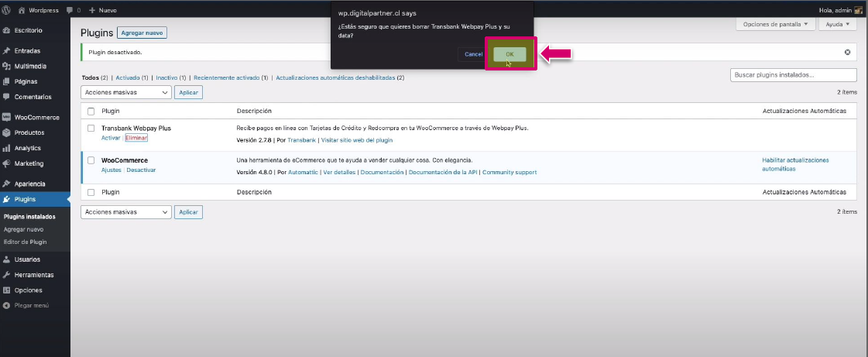This screenshot has width=868, height=357.
Task: Click Agregar nuevo button beside Plugins title
Action: (142, 33)
